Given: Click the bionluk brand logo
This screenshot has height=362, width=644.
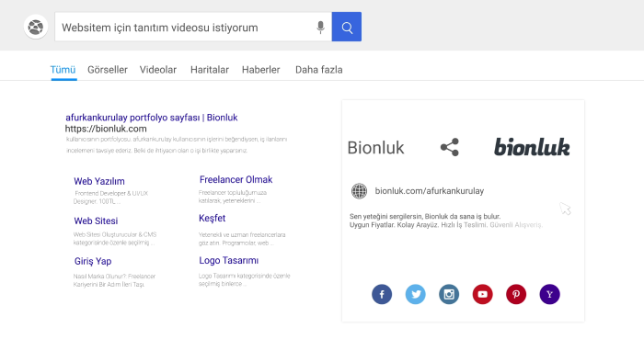Looking at the screenshot, I should 532,147.
